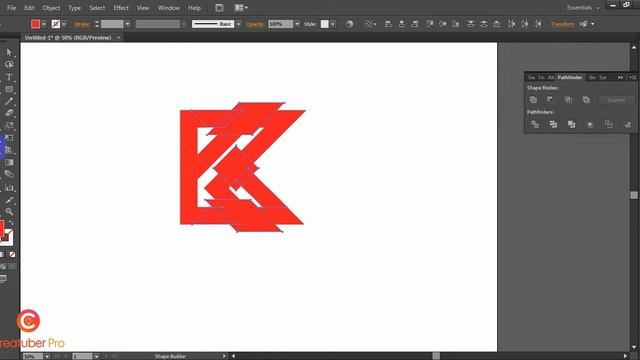Open fill color dropdown in control bar
The width and height of the screenshot is (640, 360).
click(44, 24)
